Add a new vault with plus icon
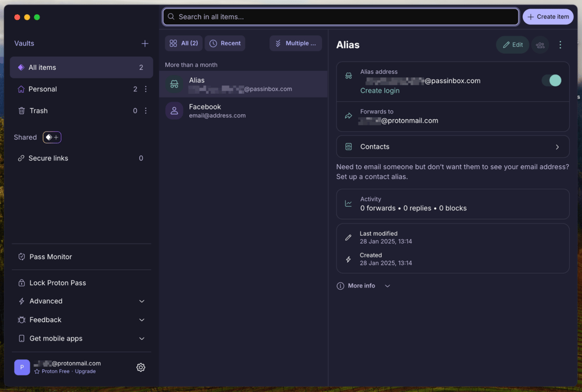This screenshot has width=582, height=392. point(145,43)
